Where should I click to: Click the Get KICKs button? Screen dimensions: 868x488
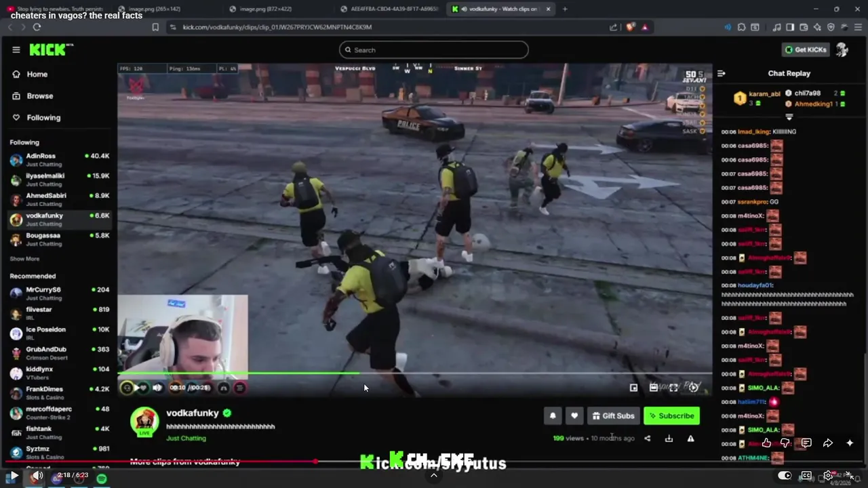click(805, 49)
